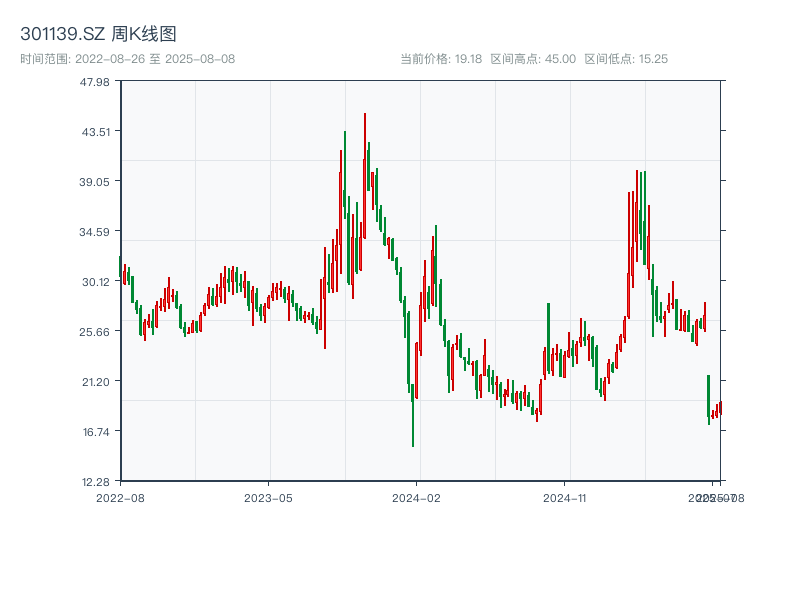Click y-axis value 47.98
Viewport: 800px width, 600px height.
coord(94,82)
